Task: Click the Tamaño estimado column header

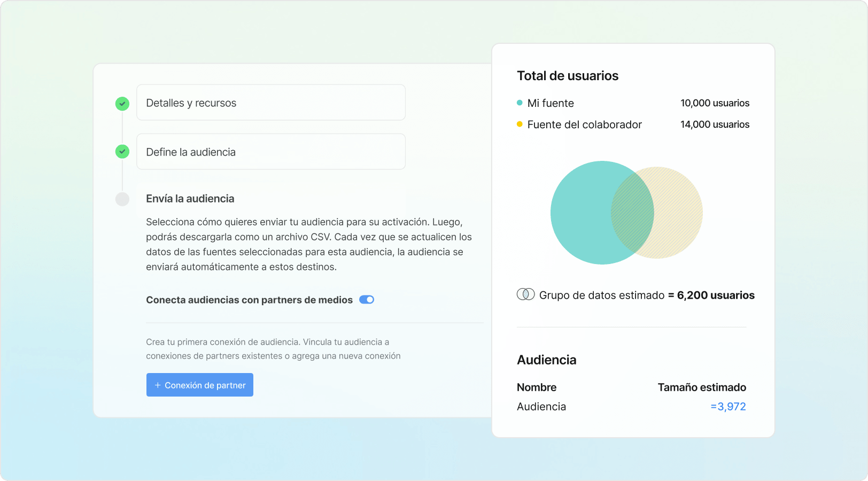Action: click(702, 387)
